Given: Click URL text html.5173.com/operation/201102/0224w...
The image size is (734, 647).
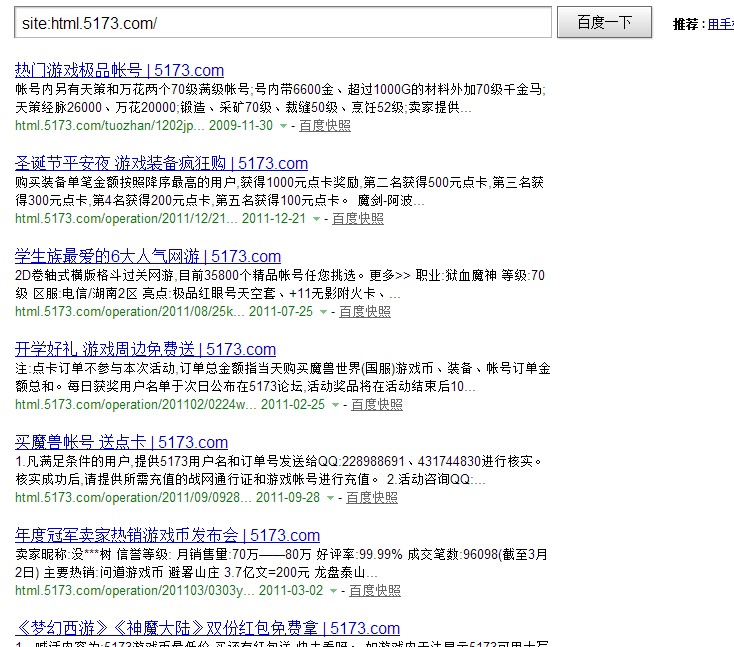Looking at the screenshot, I should click(x=136, y=404).
